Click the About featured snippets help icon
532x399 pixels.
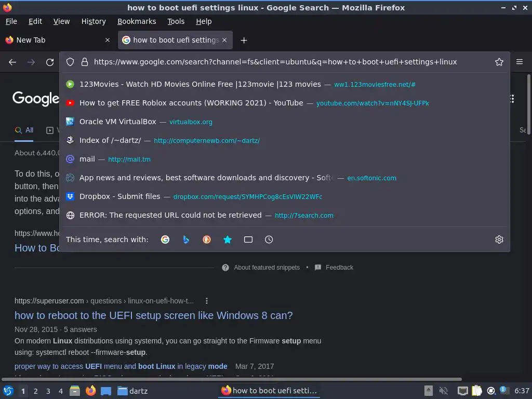point(225,268)
